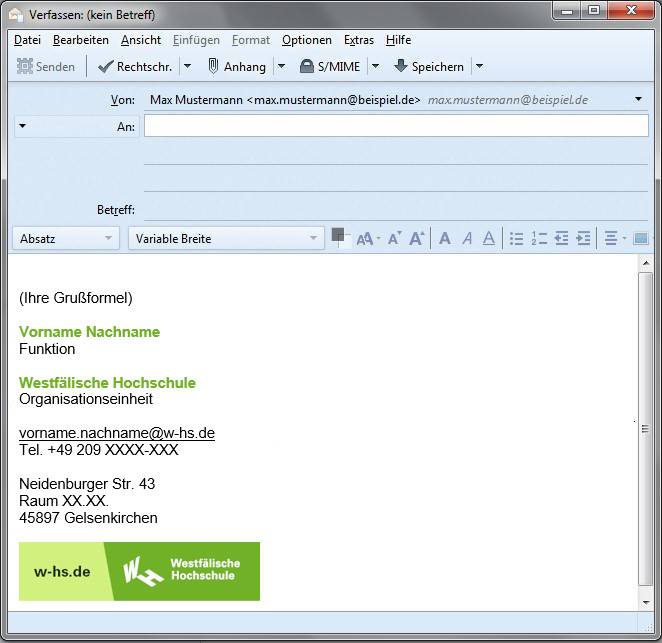The width and height of the screenshot is (662, 643).
Task: Open the Von sender account dropdown
Action: pos(638,99)
